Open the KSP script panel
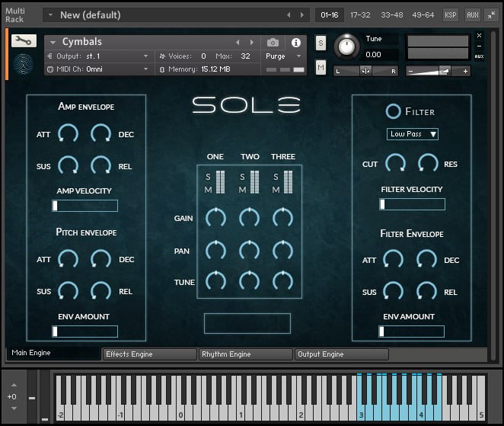 (x=451, y=14)
